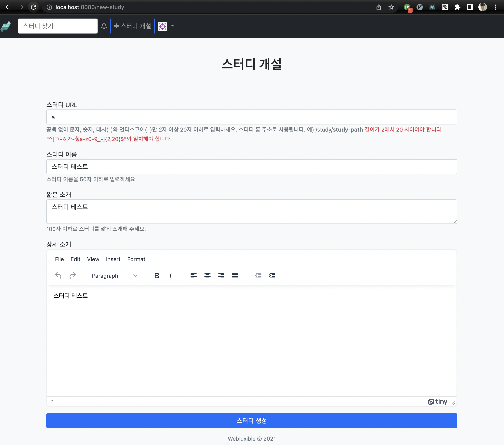Open the notification bell
Viewport: 504px width, 445px height.
(x=104, y=26)
